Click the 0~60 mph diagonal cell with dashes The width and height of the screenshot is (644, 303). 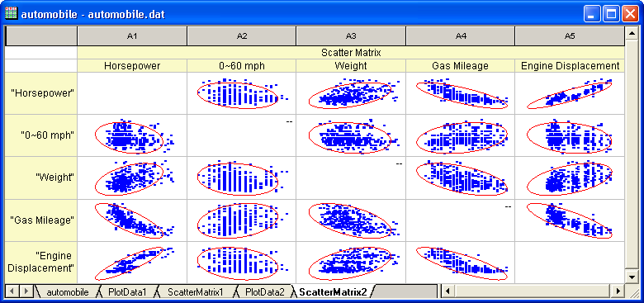pos(241,135)
